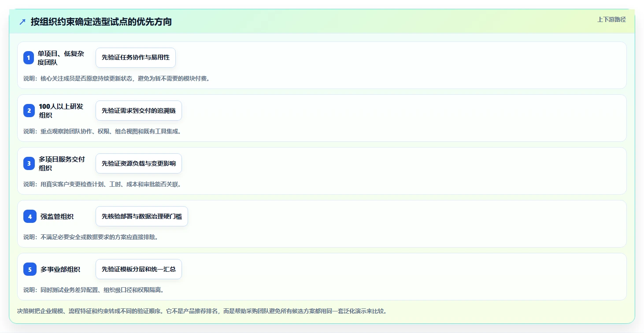The height and width of the screenshot is (333, 644).
Task: Click the note about 业务差异配置、组织级口径
Action: pos(94,290)
